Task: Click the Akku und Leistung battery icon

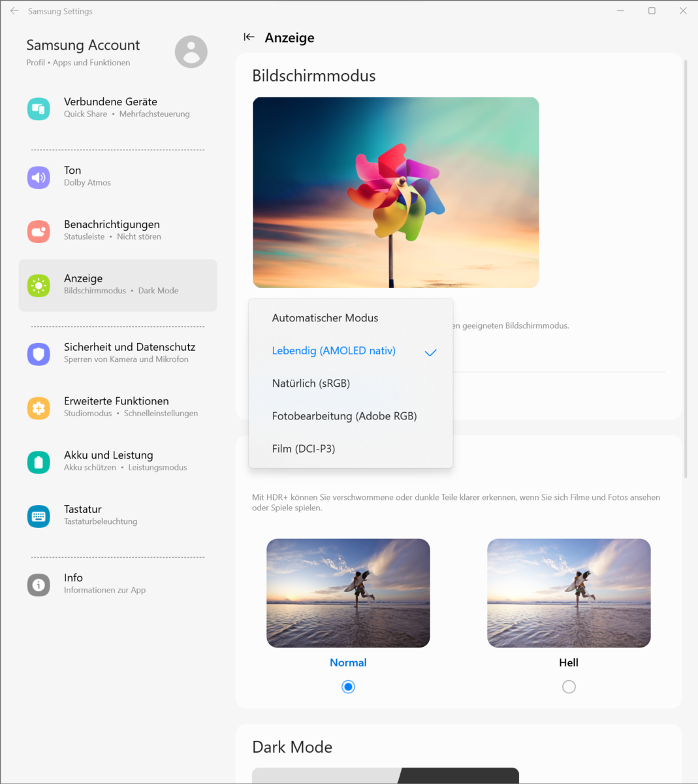Action: pyautogui.click(x=39, y=463)
